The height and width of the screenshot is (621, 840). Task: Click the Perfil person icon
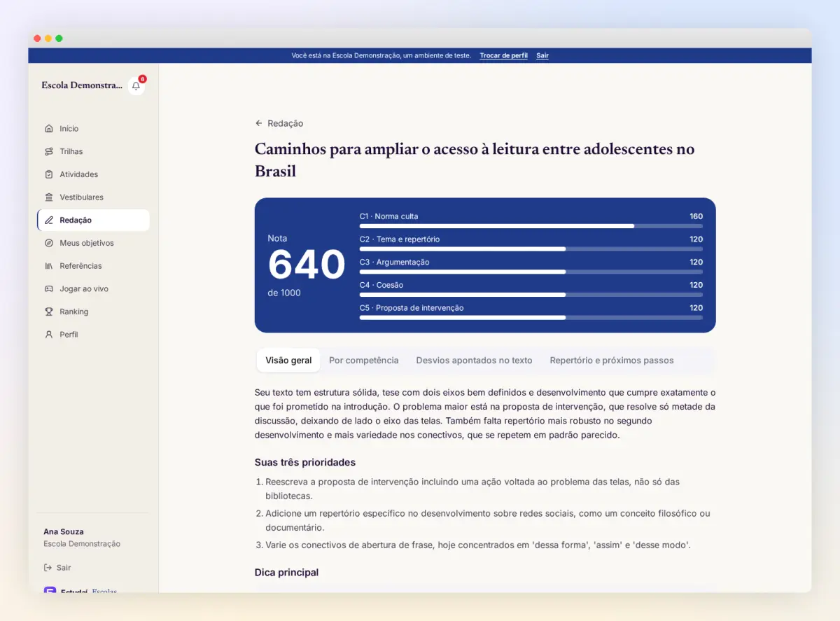[49, 335]
